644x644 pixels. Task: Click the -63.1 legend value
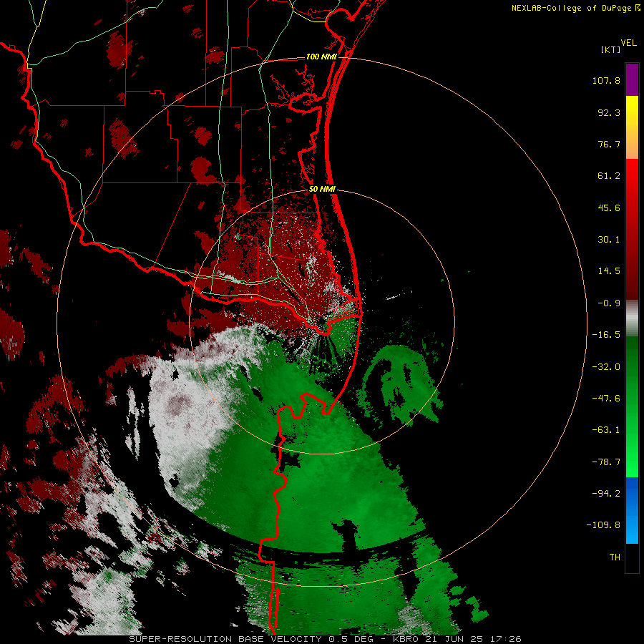coord(606,430)
